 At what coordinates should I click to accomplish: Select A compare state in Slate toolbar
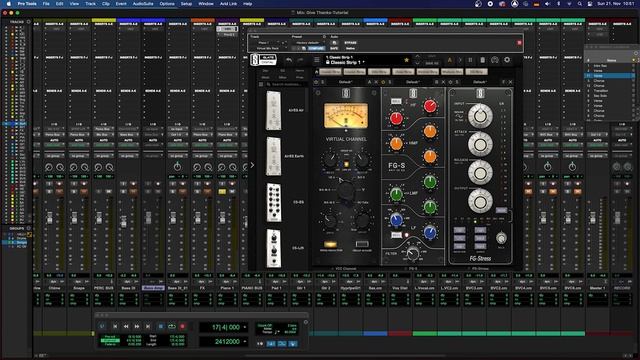coord(450,60)
